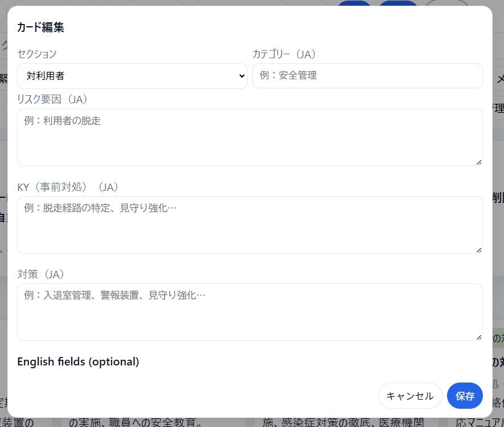Open the セクション dropdown showing 対利用者
504x427 pixels.
point(132,76)
